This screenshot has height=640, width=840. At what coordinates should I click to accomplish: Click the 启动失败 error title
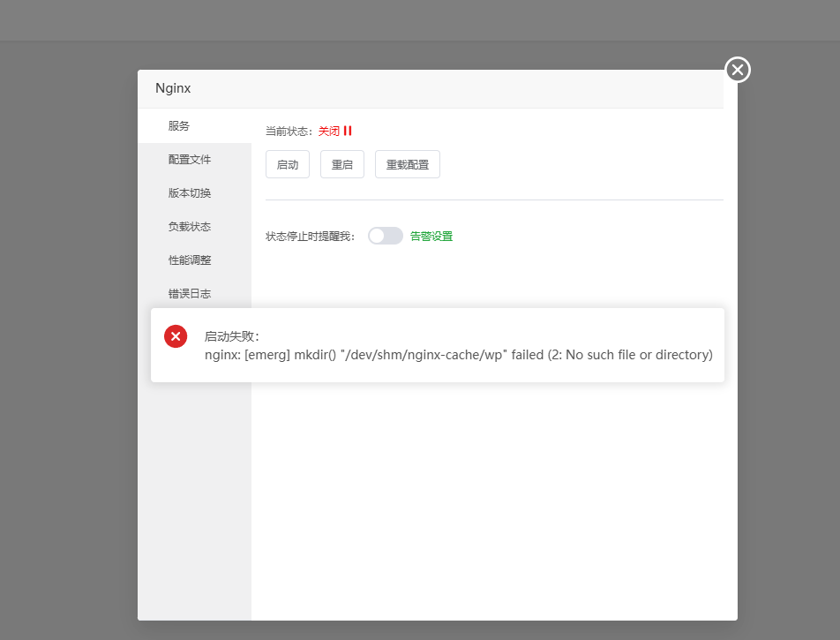click(231, 336)
